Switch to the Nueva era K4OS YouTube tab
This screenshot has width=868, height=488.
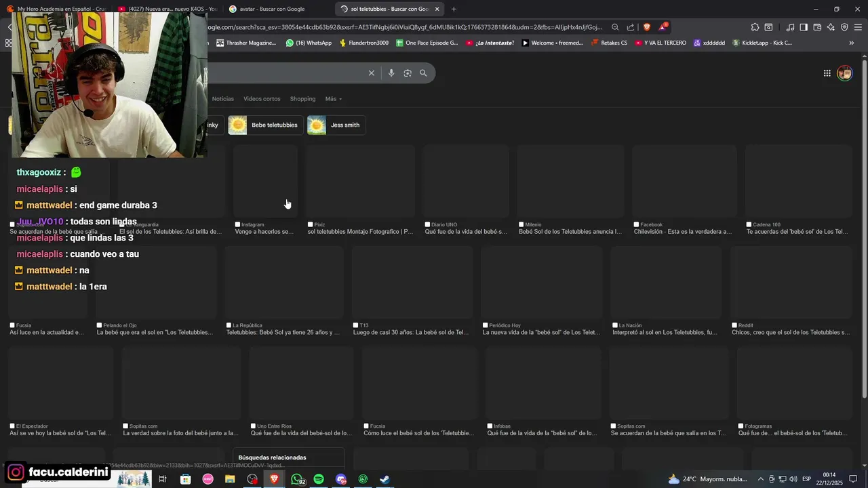(167, 9)
